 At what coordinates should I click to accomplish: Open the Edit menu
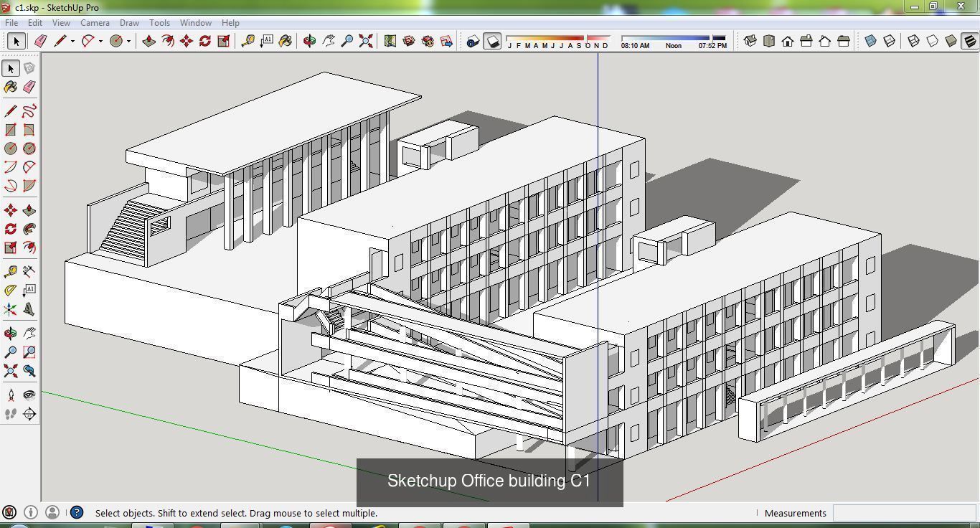click(34, 23)
